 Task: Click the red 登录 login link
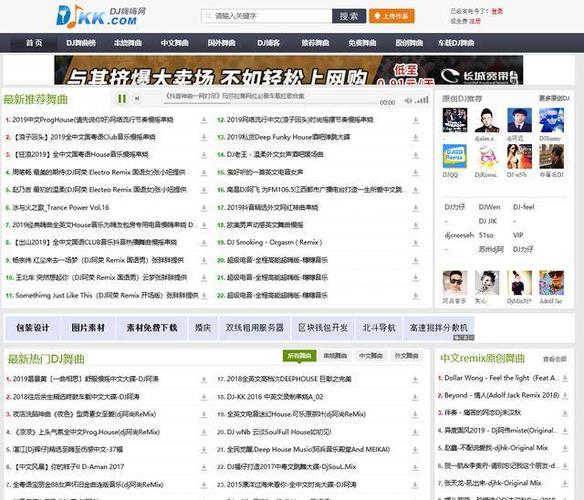(x=497, y=11)
